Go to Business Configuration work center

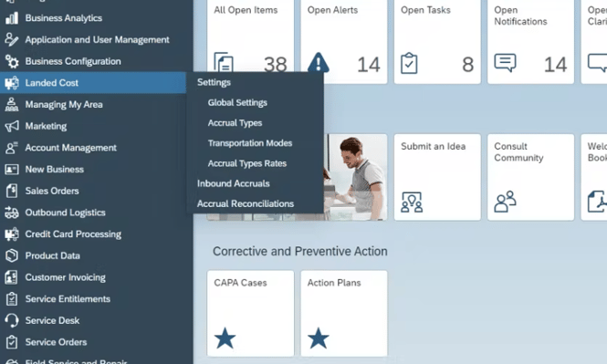(73, 61)
